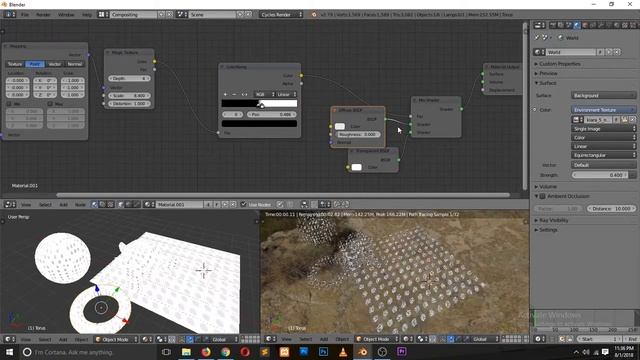This screenshot has height=360, width=640.
Task: Open the Node menu in node editor
Action: point(80,204)
